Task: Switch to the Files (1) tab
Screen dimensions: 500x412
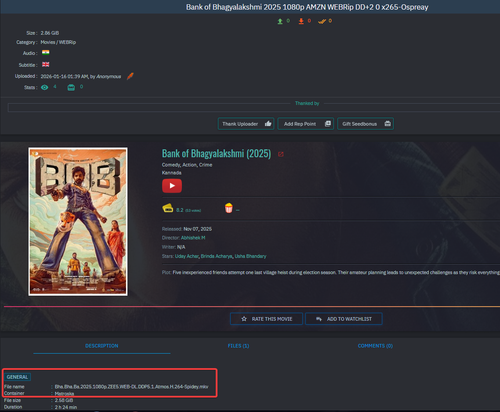Action: [238, 346]
